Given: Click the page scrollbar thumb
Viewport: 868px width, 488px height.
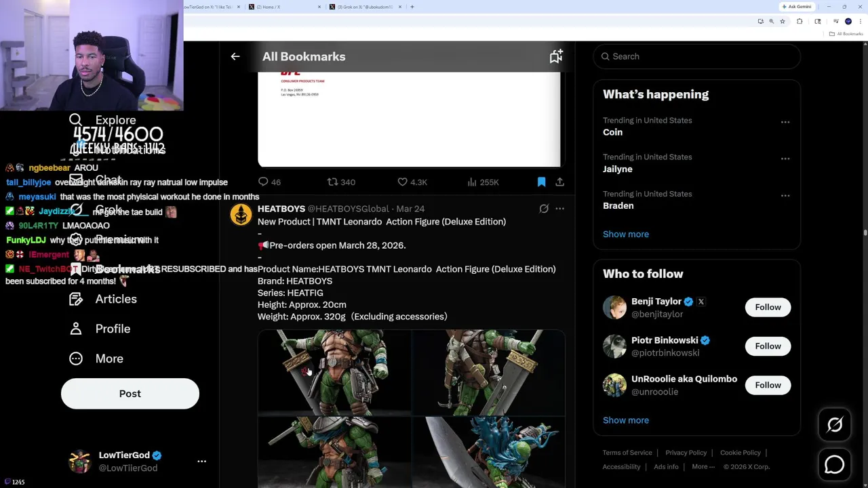Looking at the screenshot, I should click(865, 233).
